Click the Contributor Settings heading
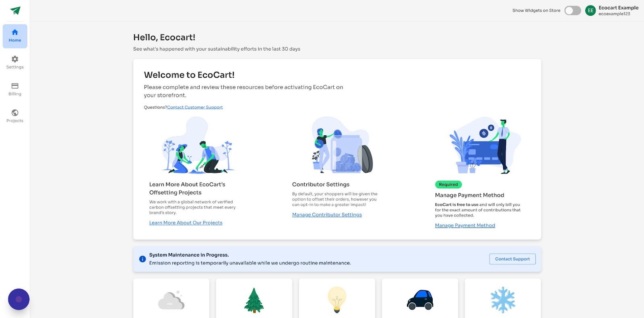 [321, 184]
